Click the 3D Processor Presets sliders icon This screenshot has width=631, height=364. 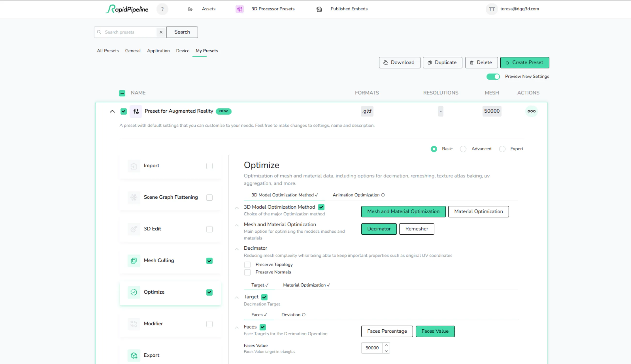click(x=239, y=9)
